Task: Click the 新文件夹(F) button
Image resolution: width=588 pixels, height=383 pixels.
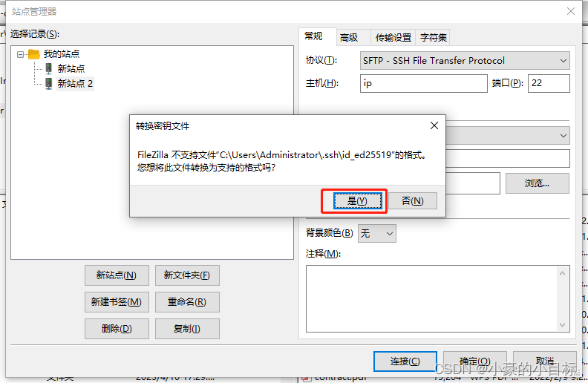Action: [x=187, y=275]
